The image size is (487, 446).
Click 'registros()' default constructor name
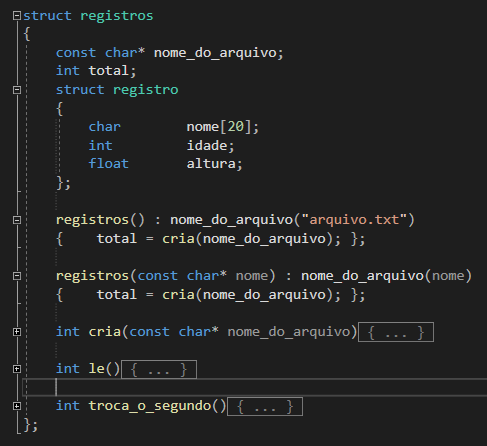pos(100,220)
